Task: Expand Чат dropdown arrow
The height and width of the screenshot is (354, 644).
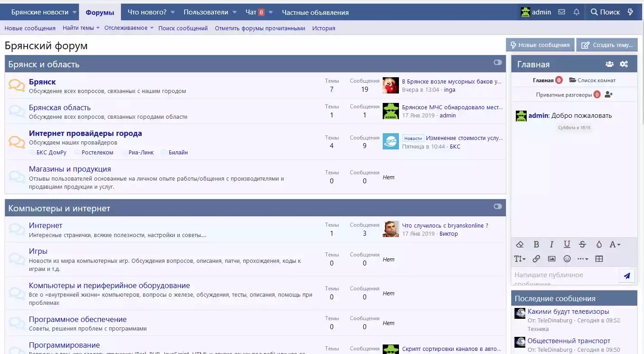Action: pyautogui.click(x=270, y=13)
